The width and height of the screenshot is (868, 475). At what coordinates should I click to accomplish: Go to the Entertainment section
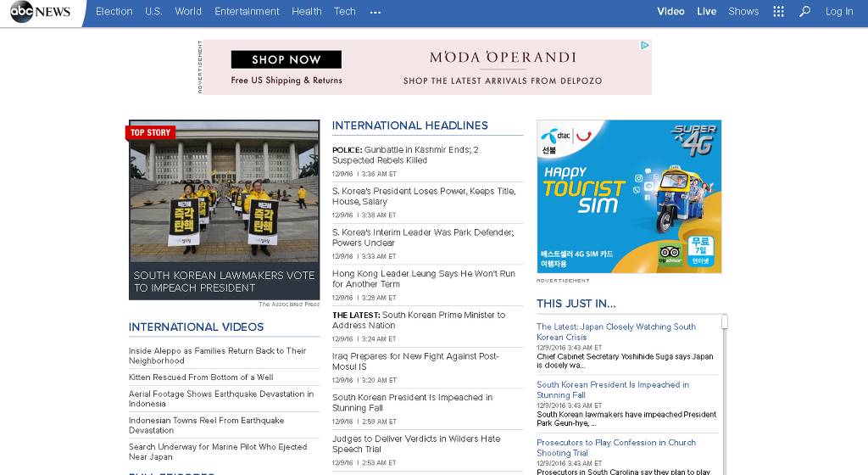247,12
